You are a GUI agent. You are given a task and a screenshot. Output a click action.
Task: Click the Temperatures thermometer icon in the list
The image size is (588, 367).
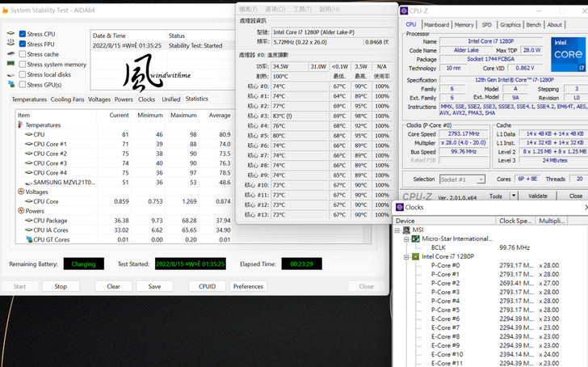coord(20,125)
